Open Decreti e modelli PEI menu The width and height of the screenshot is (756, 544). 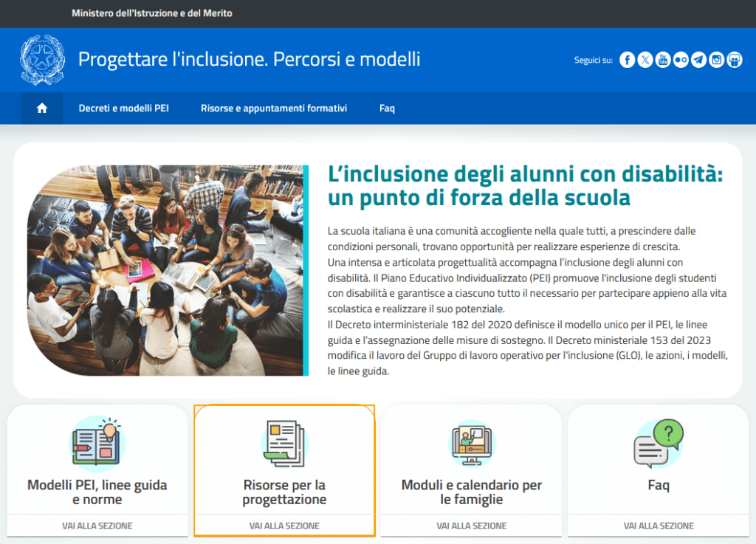(124, 109)
